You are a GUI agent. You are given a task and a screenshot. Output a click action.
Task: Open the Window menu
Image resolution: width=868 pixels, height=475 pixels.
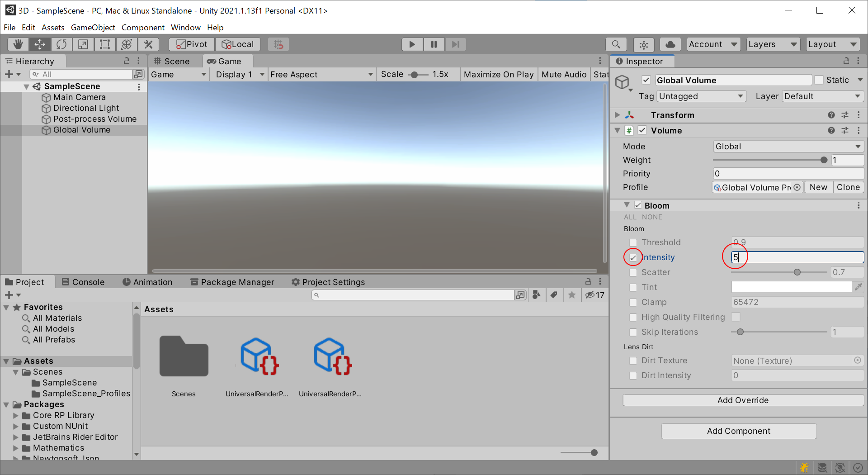coord(186,28)
